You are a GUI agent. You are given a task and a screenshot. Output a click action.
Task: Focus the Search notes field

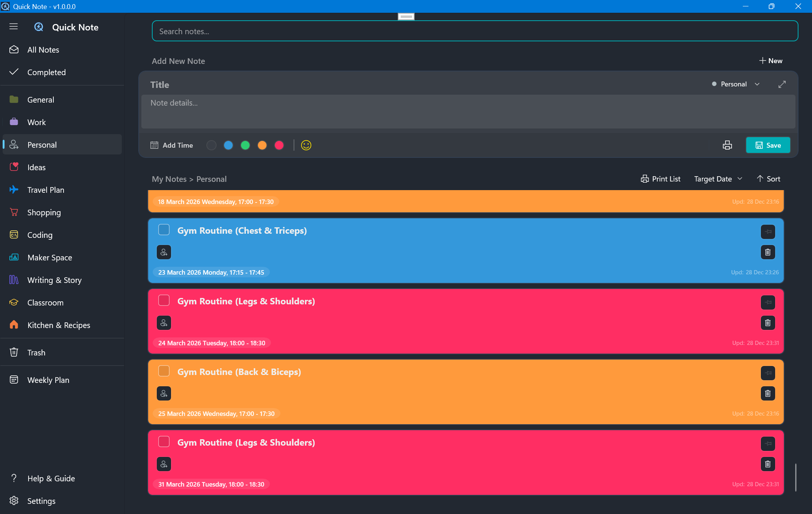(x=474, y=31)
